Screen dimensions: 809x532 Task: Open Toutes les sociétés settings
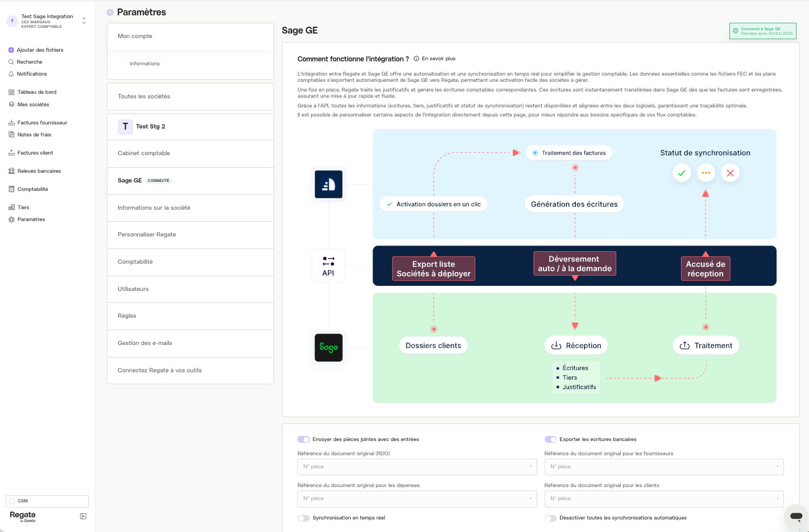[190, 97]
